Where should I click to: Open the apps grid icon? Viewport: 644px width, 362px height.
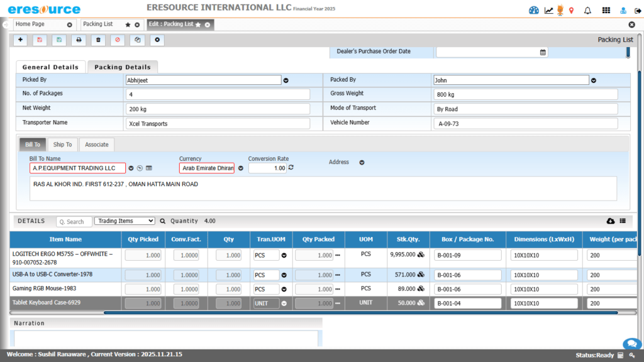(x=606, y=10)
